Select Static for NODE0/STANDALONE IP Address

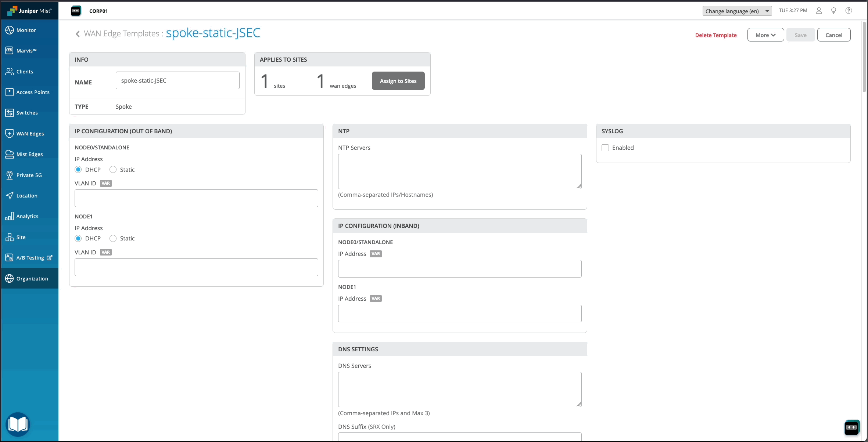[113, 170]
